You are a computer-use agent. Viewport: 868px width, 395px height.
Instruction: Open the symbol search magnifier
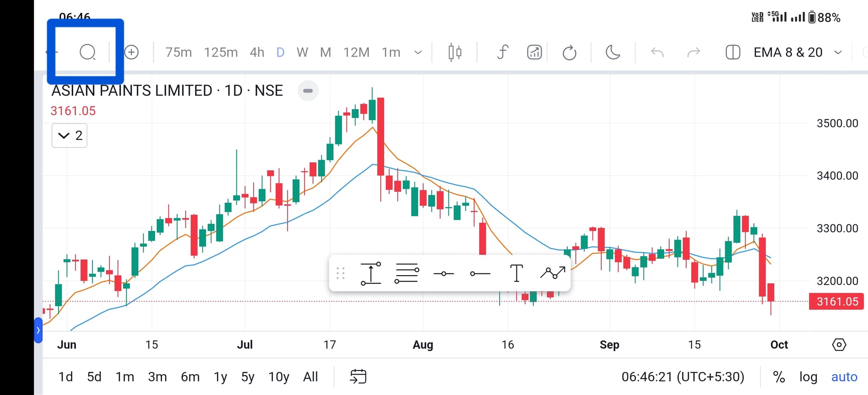[87, 52]
